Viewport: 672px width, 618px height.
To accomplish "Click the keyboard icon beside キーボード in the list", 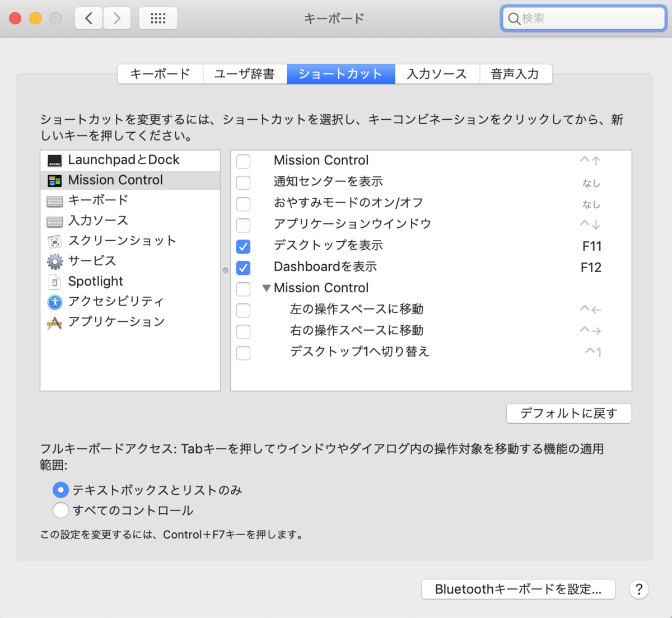I will [x=55, y=201].
